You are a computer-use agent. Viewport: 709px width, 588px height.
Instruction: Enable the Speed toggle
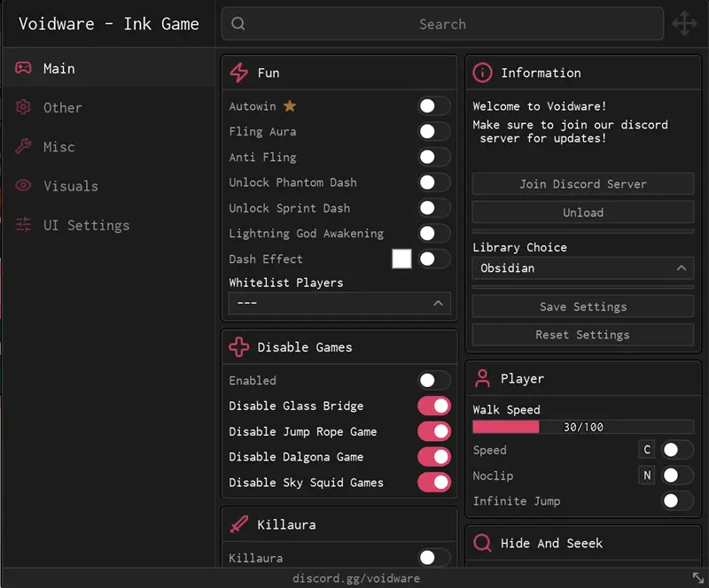[x=677, y=450]
